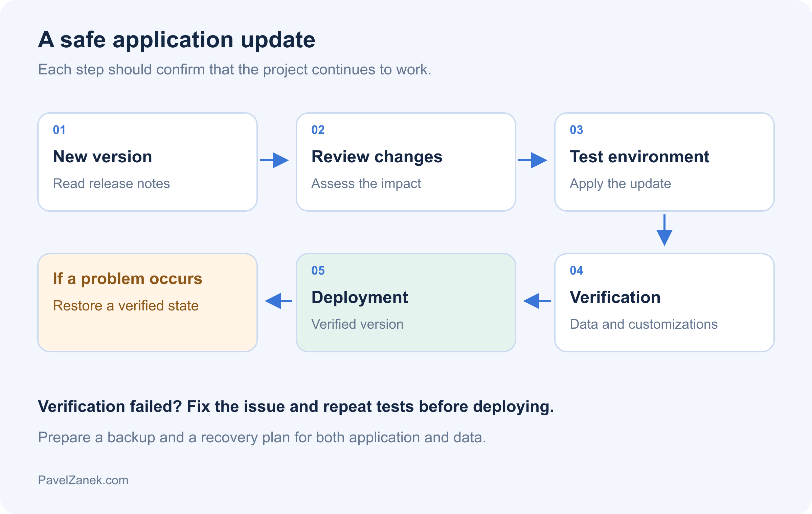Click 'Verified version' text
Image resolution: width=812 pixels, height=514 pixels.
[358, 324]
